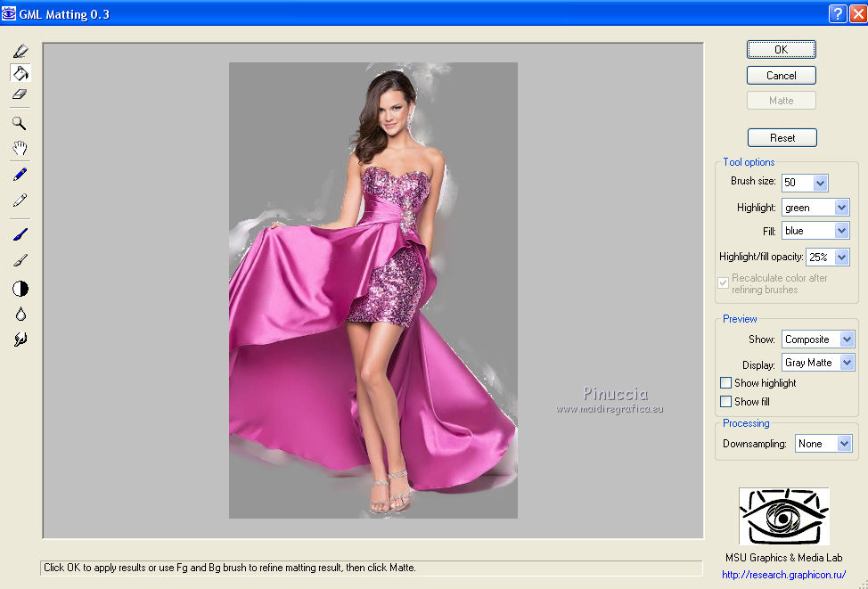Open the Highlight color dropdown
This screenshot has height=589, width=868.
[x=841, y=208]
